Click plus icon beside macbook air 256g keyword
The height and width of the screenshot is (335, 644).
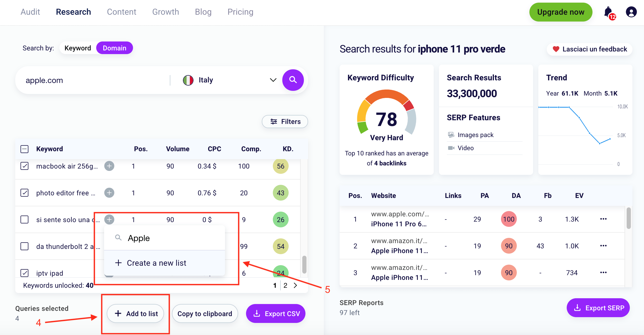coord(109,166)
